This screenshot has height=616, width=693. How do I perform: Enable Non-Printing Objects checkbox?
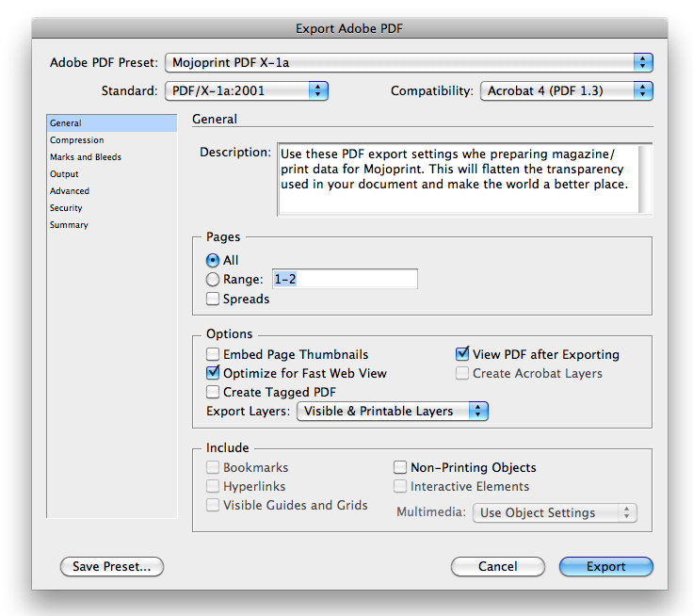[400, 468]
